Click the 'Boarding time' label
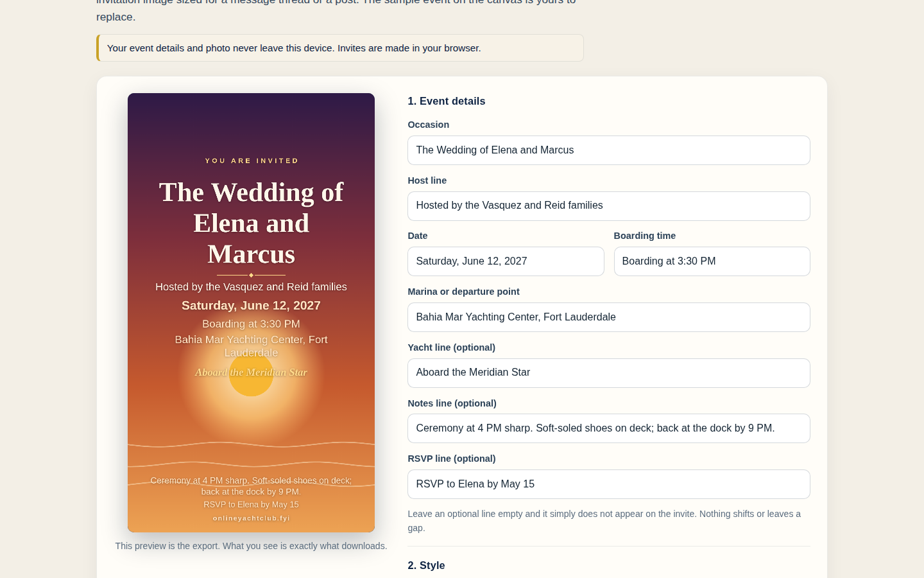924x578 pixels. (x=644, y=236)
